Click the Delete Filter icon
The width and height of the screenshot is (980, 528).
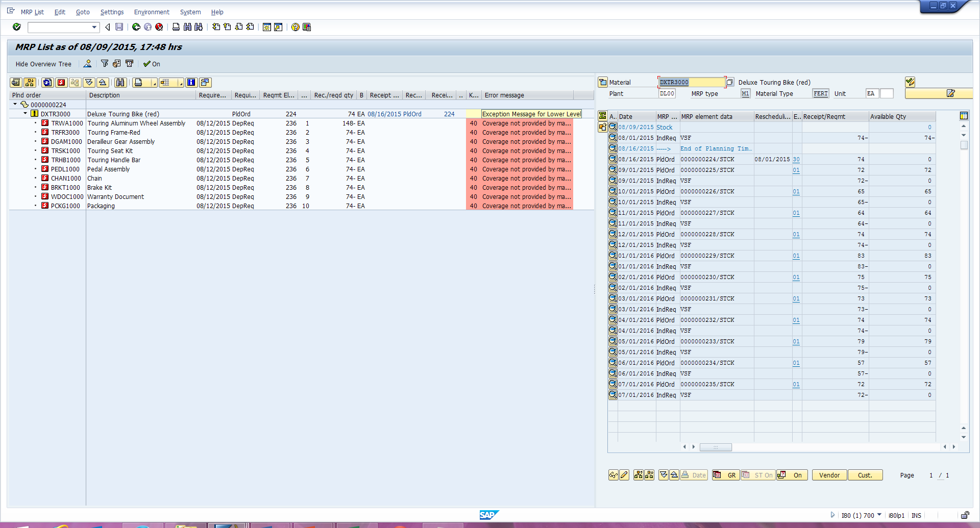(x=130, y=64)
